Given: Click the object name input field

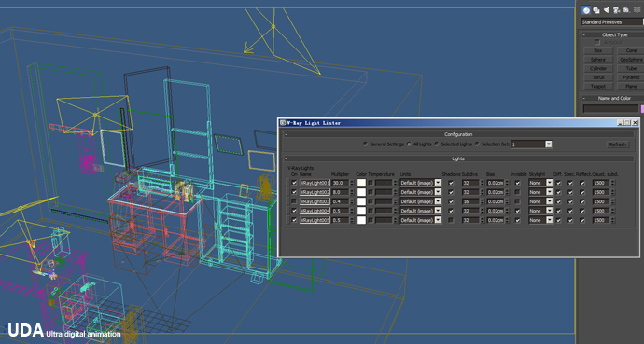Looking at the screenshot, I should tap(610, 109).
